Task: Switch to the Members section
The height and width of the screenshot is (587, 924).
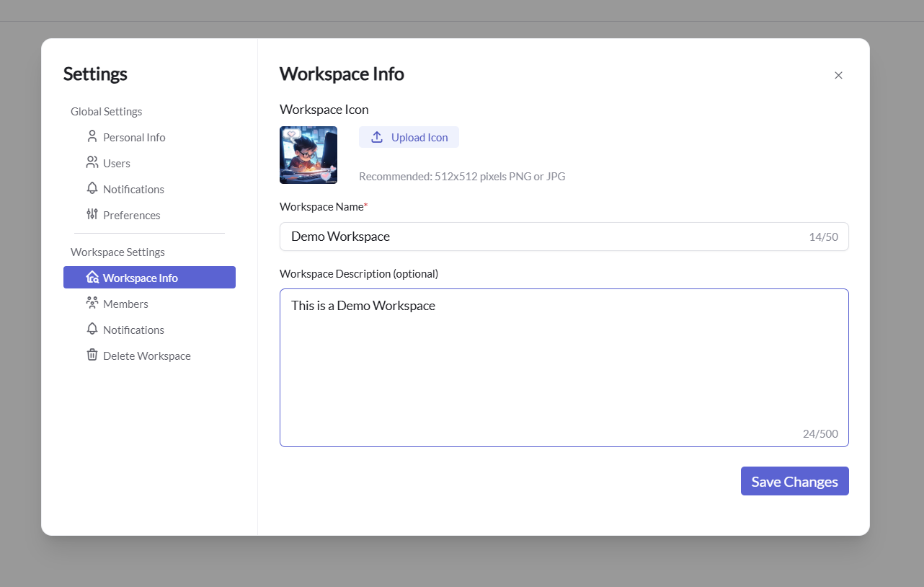Action: point(124,303)
